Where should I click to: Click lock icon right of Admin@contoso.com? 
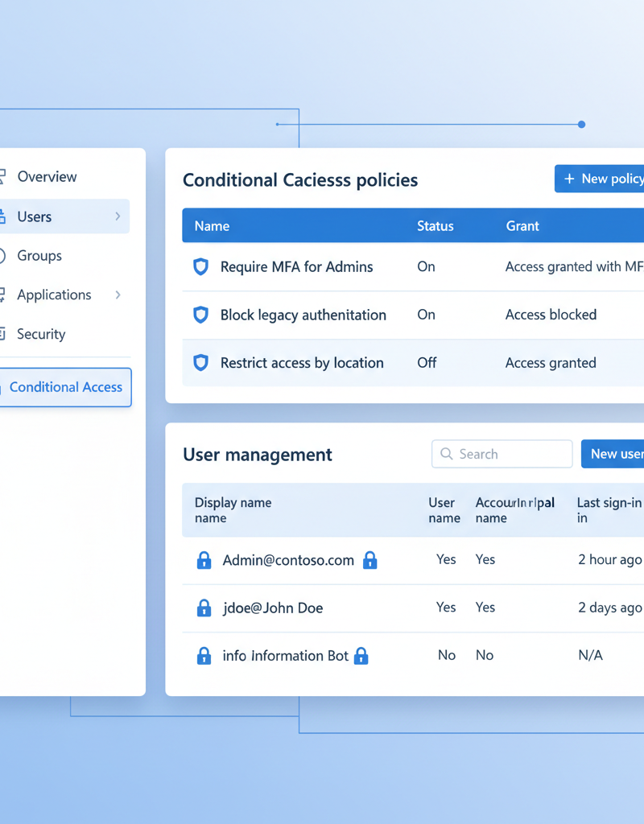click(370, 560)
